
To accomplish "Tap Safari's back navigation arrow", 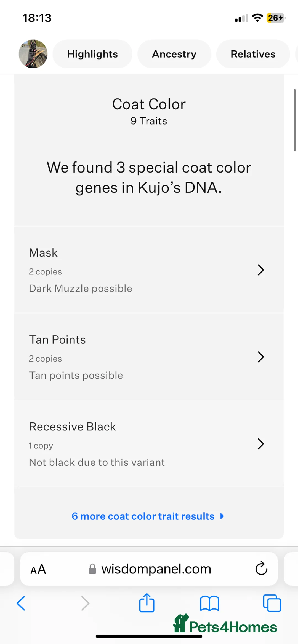I will (x=21, y=603).
